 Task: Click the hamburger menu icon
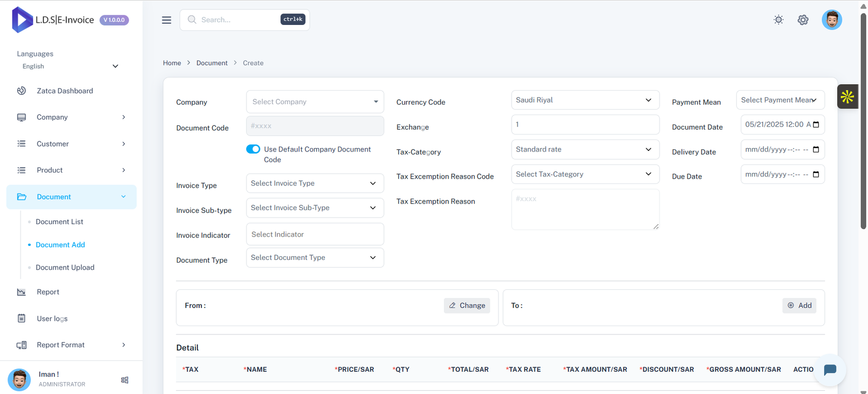(x=167, y=20)
